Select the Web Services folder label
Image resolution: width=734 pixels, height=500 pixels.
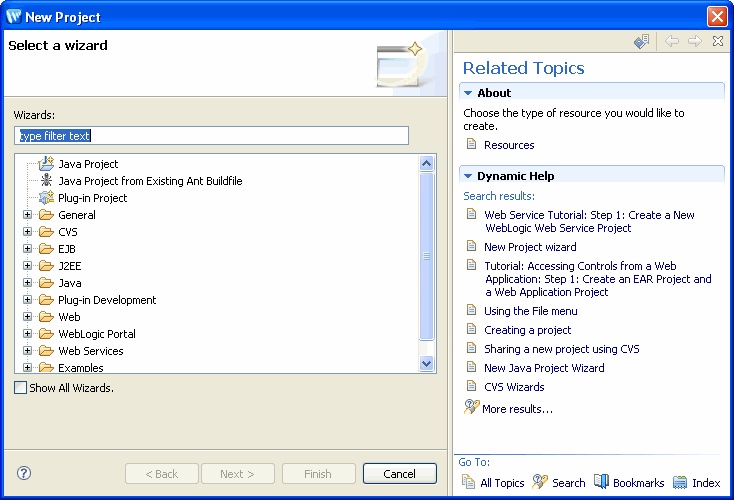coord(91,351)
